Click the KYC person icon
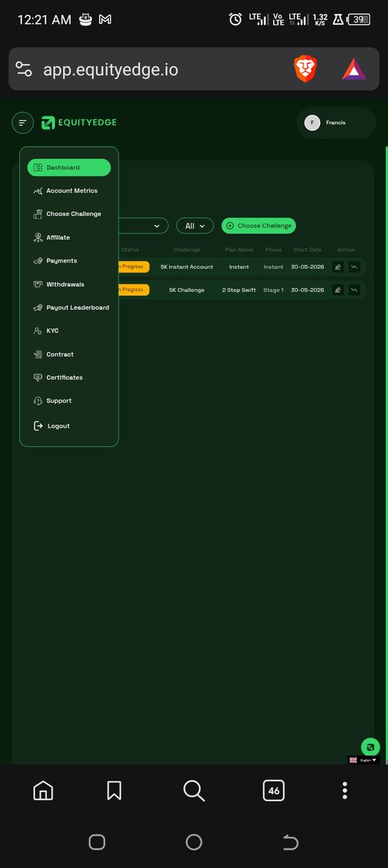Screen dimensions: 388x868 coord(38,331)
